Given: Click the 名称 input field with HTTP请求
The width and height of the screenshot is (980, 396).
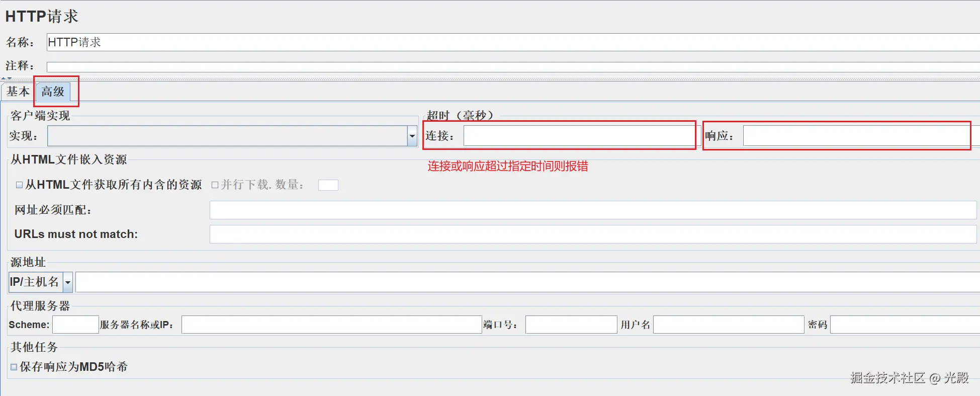Looking at the screenshot, I should (x=513, y=42).
